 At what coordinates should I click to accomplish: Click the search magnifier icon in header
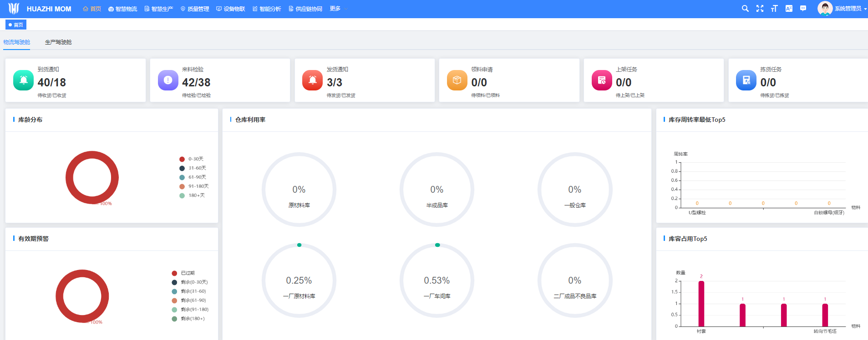(x=745, y=9)
